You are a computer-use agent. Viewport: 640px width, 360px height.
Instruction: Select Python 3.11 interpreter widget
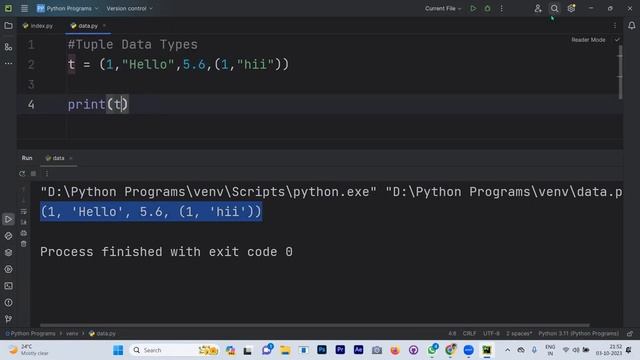[578, 333]
